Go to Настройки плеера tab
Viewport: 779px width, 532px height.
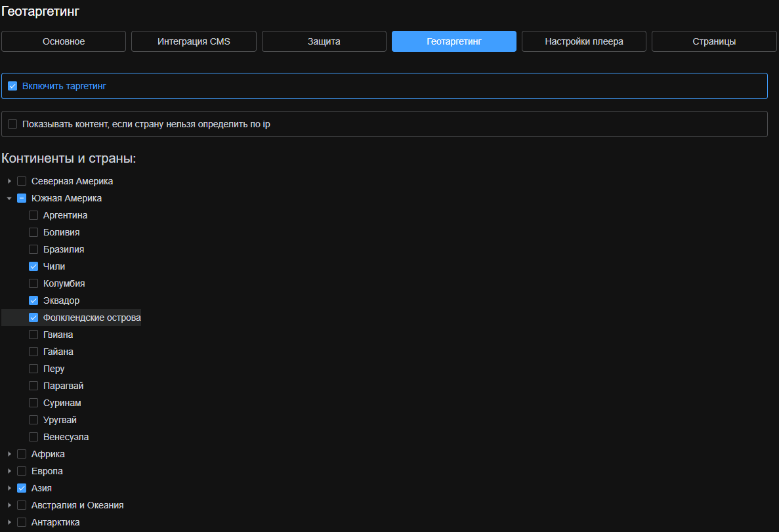tap(584, 41)
